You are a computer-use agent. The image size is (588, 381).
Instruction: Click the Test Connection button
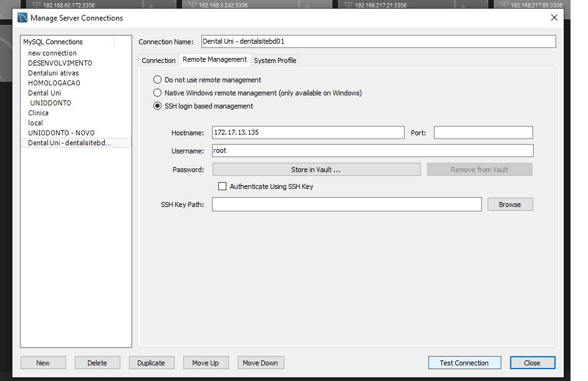[464, 363]
